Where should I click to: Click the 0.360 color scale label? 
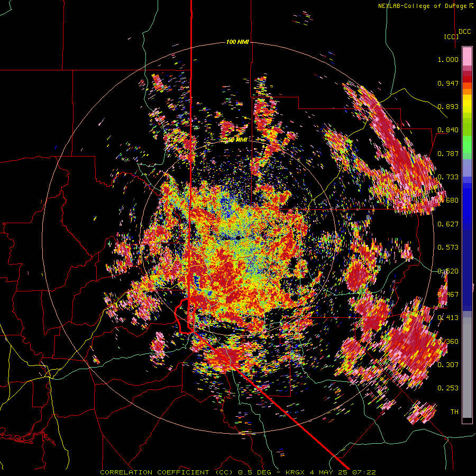point(448,342)
